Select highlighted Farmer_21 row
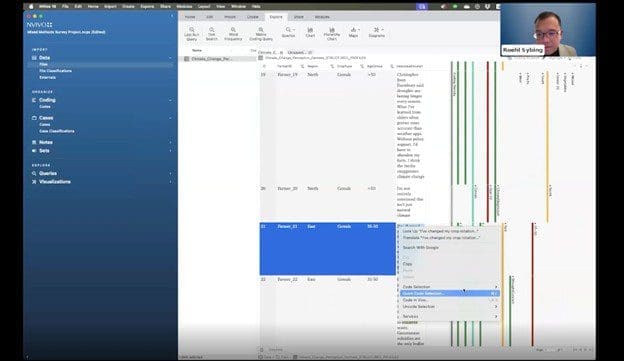 click(x=328, y=249)
